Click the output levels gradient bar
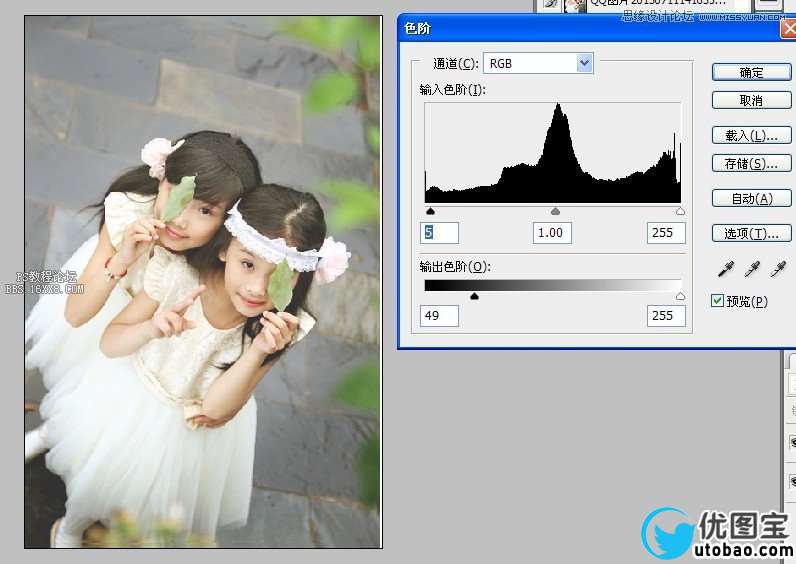 click(553, 285)
